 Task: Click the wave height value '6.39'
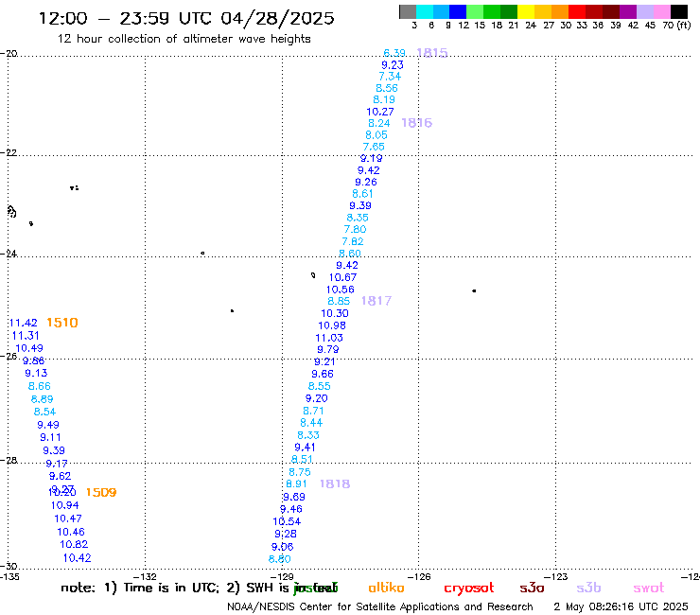(x=394, y=53)
